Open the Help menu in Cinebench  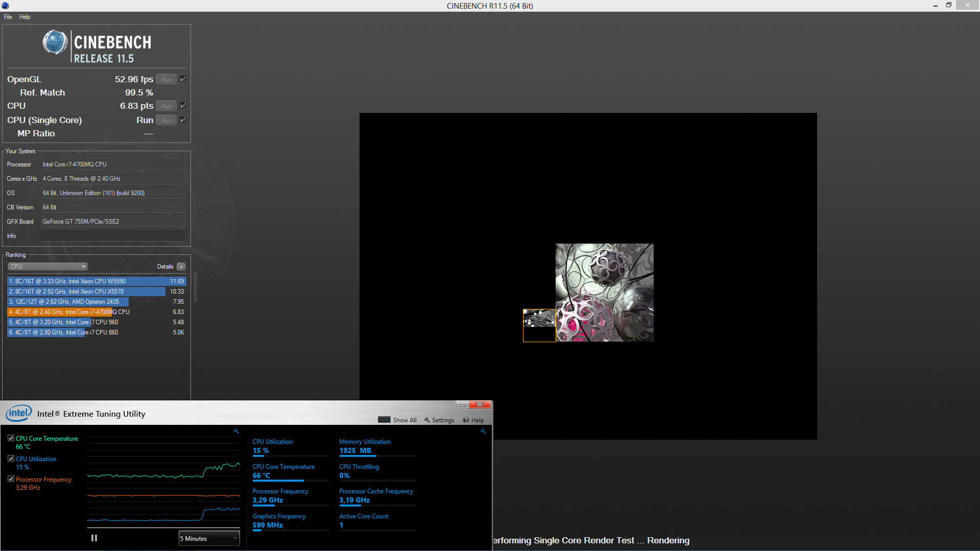(x=25, y=17)
